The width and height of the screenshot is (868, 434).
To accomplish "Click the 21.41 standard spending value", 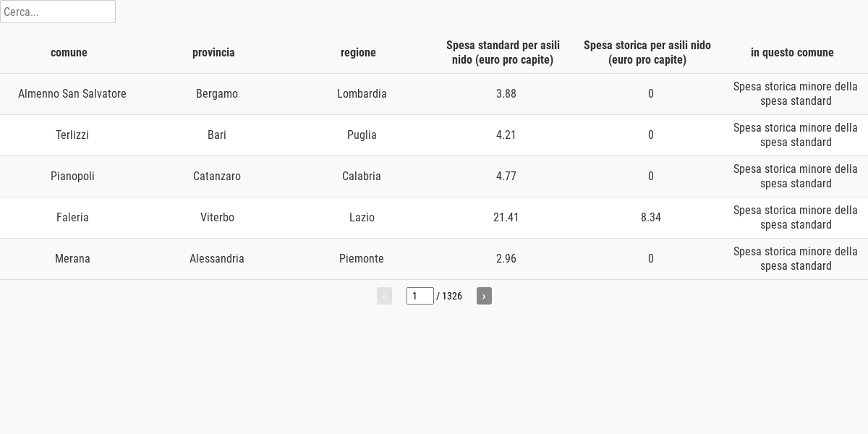I will 506,218.
